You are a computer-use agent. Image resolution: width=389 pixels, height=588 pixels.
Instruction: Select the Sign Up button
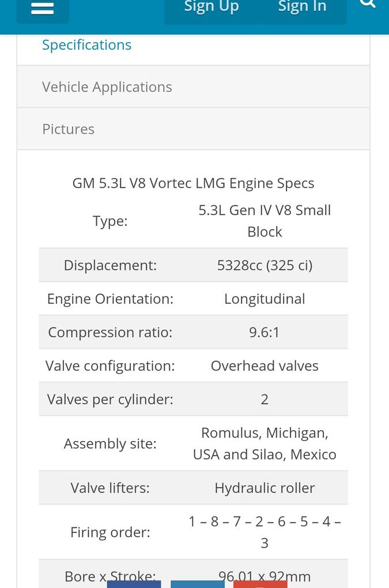point(211,7)
